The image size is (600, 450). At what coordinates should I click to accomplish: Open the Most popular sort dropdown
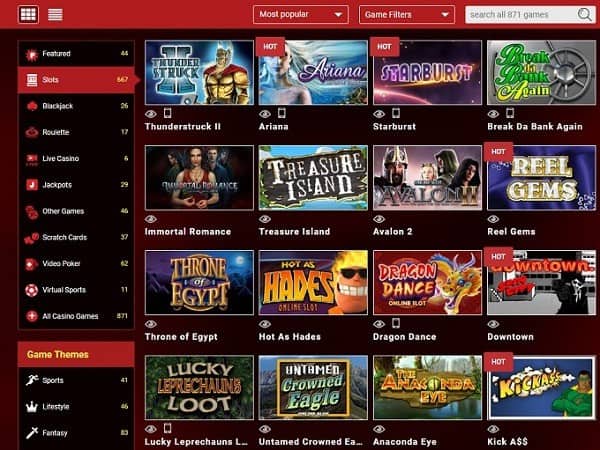(x=301, y=15)
